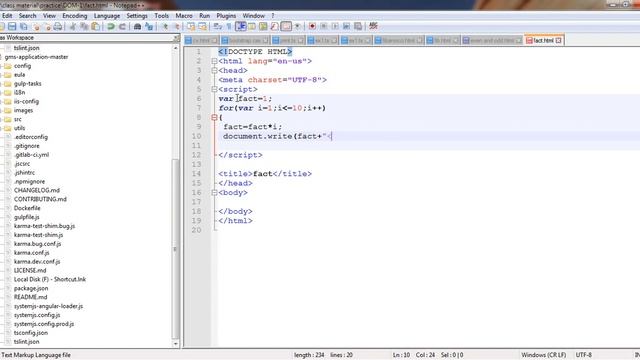The width and height of the screenshot is (640, 360).
Task: Click the Save file toolbar icon
Action: point(12,27)
